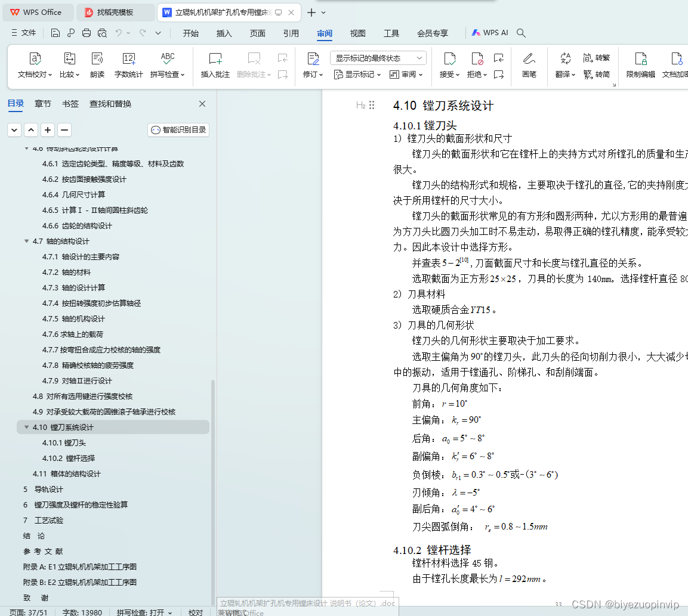Convert text with 繁转简
Image resolution: width=688 pixels, height=616 pixels.
point(596,75)
